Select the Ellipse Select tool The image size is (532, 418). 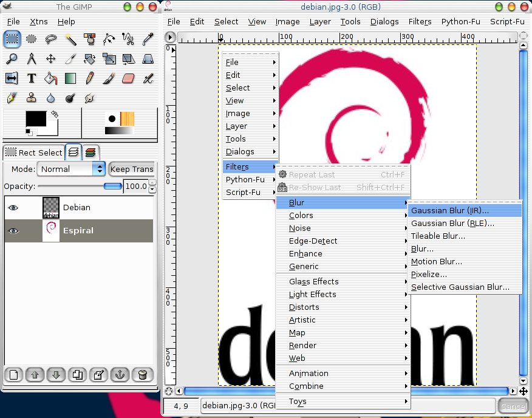tap(31, 39)
